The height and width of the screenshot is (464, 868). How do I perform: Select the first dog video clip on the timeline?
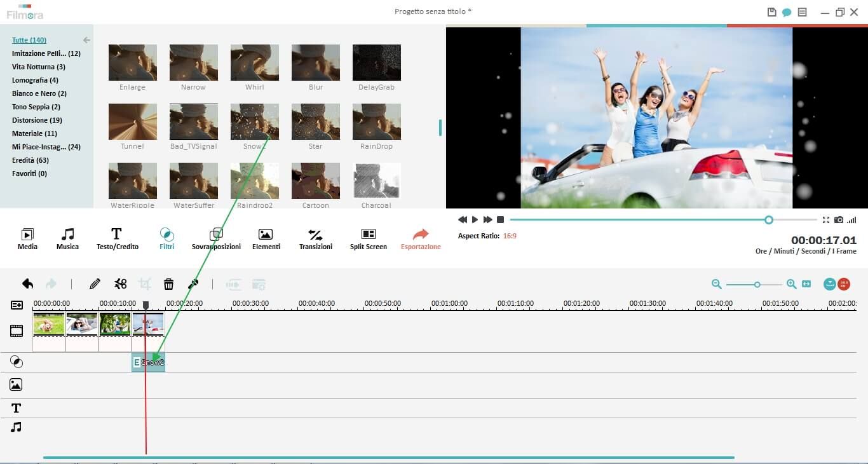click(x=49, y=324)
